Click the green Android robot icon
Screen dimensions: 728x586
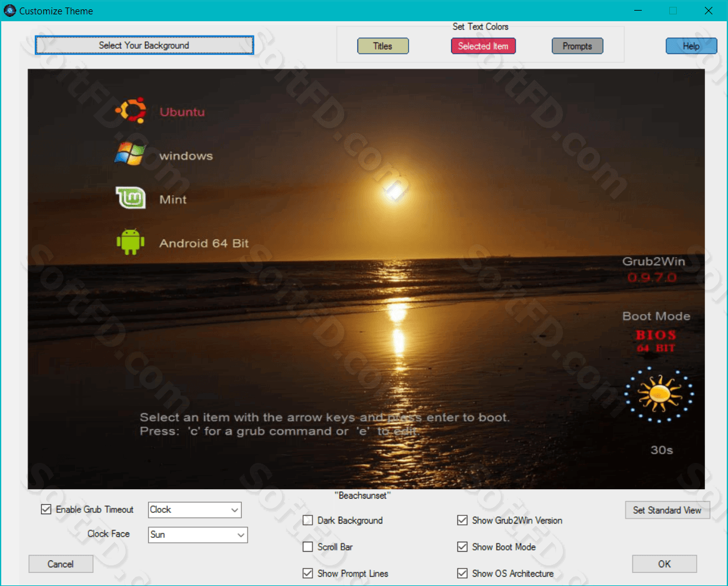coord(131,241)
